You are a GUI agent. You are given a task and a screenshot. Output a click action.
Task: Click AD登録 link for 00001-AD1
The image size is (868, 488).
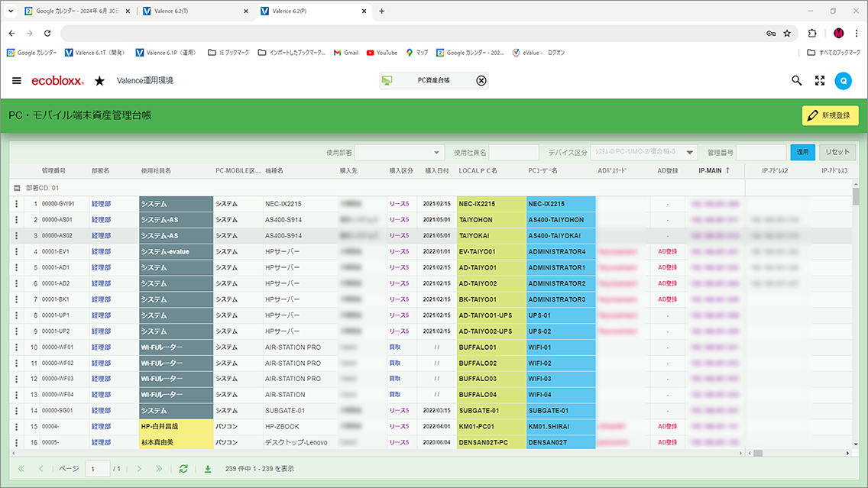pyautogui.click(x=668, y=268)
